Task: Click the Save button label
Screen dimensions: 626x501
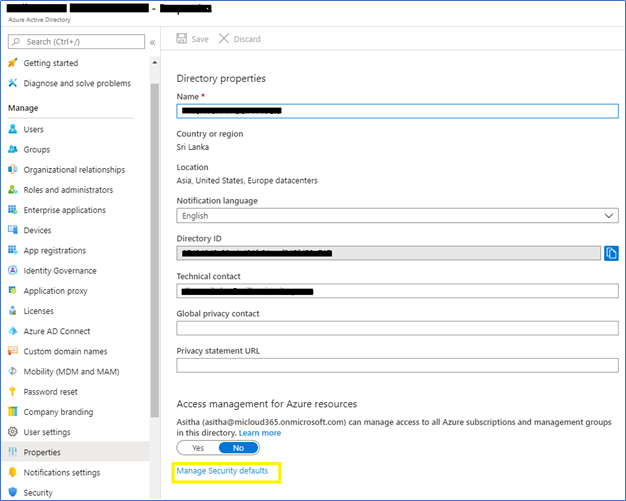Action: pyautogui.click(x=200, y=39)
